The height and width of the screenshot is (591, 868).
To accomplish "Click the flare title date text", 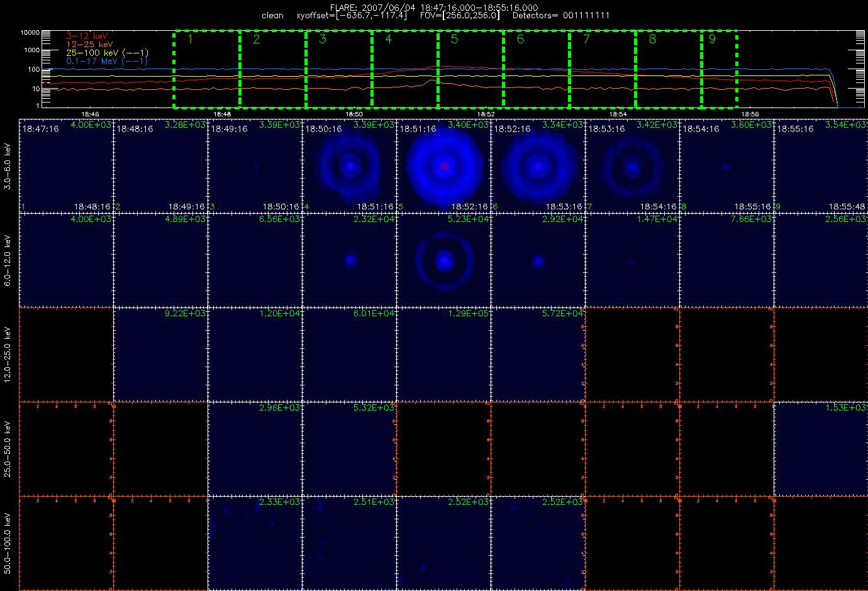I will coord(434,8).
